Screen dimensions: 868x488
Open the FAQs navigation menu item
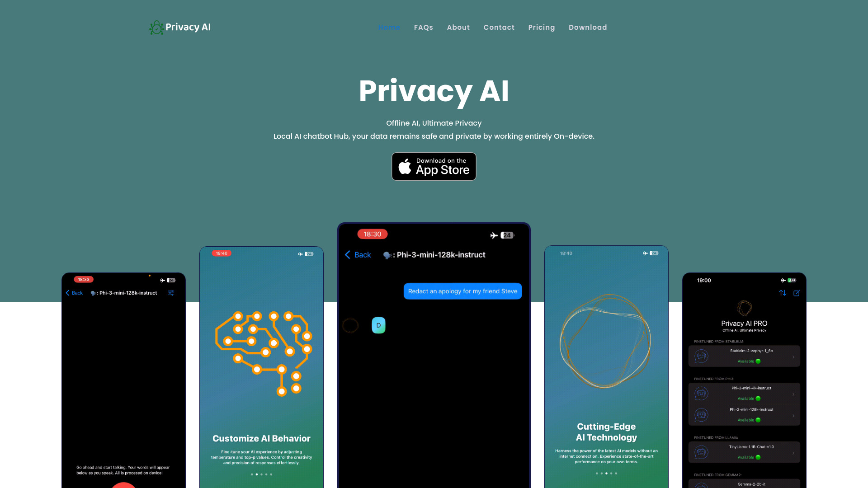pyautogui.click(x=424, y=28)
